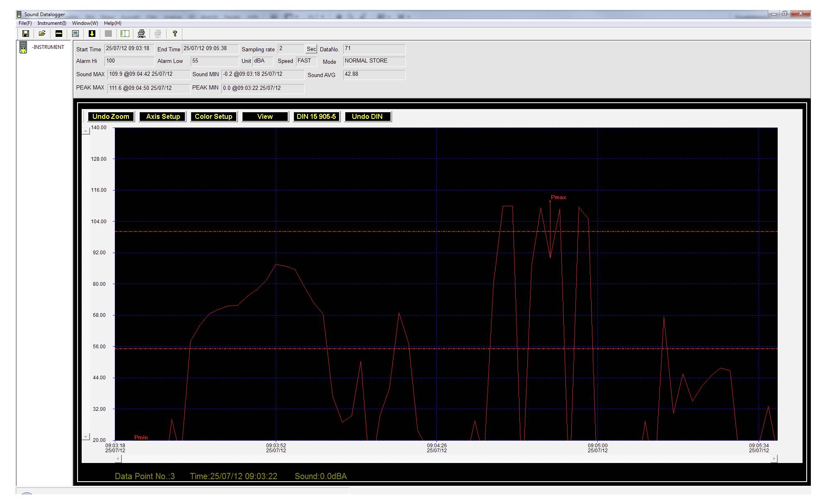The image size is (827, 504).
Task: Click the View button
Action: pyautogui.click(x=265, y=116)
